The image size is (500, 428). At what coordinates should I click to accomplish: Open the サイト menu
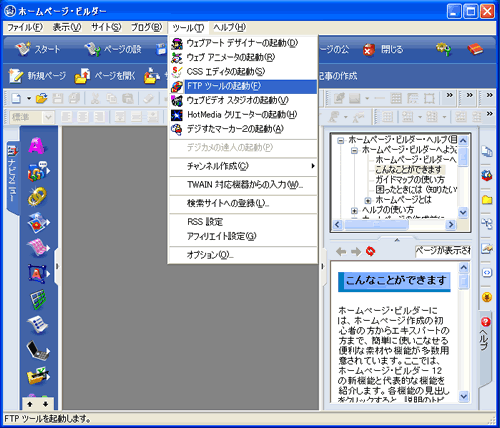106,27
